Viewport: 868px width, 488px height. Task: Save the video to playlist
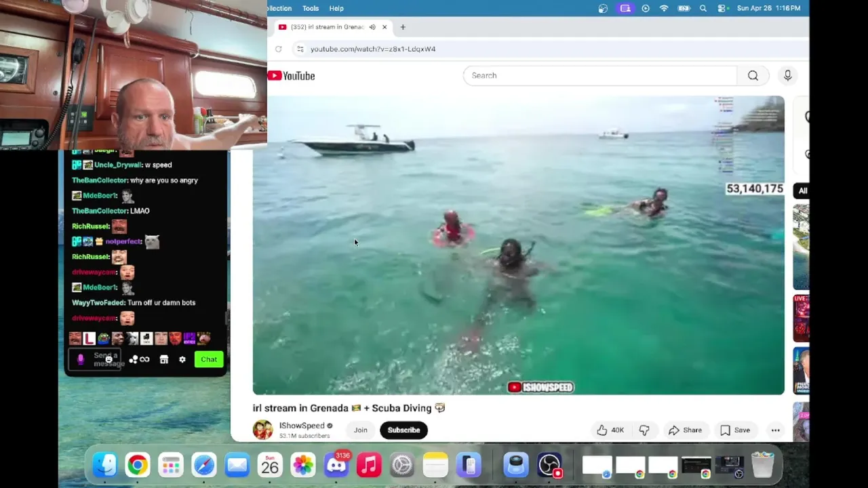[x=735, y=430]
